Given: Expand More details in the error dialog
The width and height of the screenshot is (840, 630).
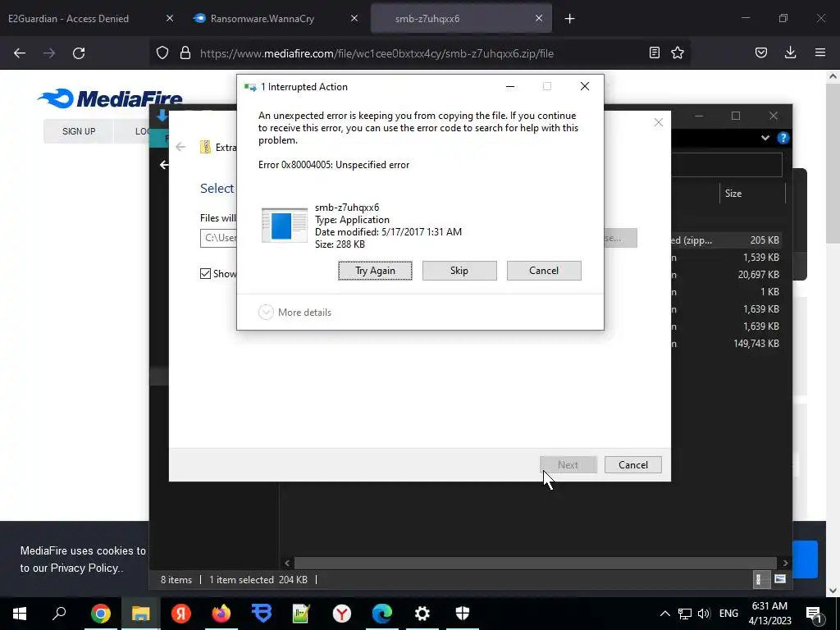Looking at the screenshot, I should tap(294, 313).
